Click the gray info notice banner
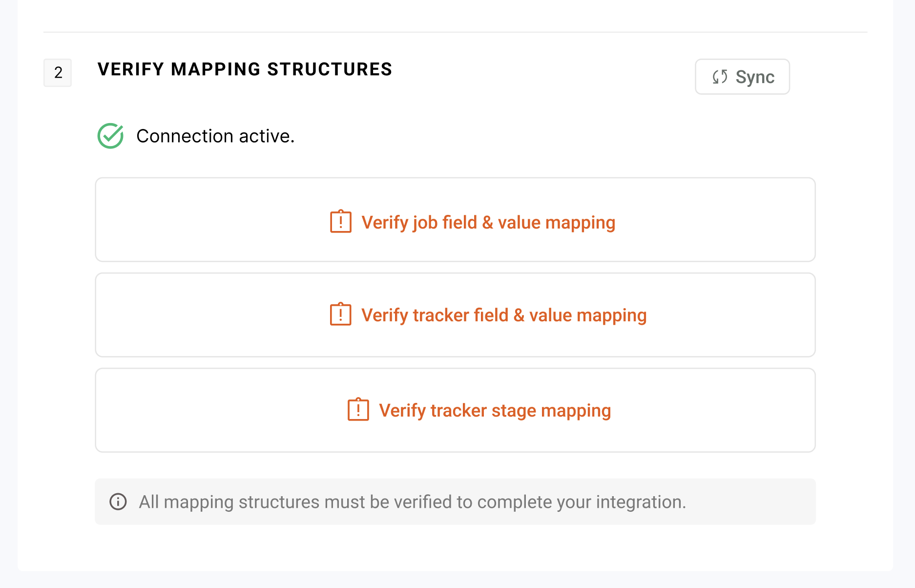Image resolution: width=915 pixels, height=588 pixels. [x=752, y=502]
